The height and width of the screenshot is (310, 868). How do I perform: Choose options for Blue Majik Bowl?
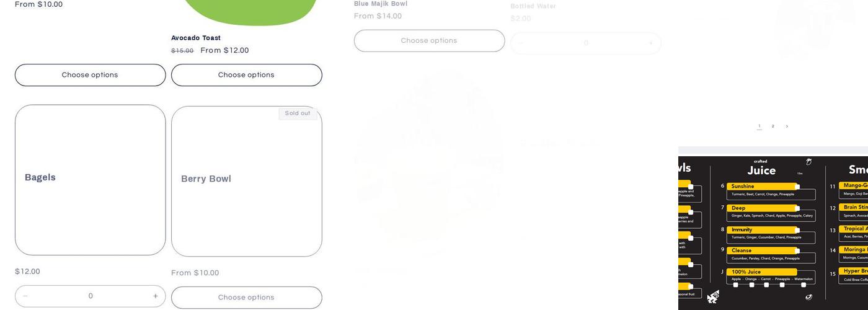[x=429, y=41]
